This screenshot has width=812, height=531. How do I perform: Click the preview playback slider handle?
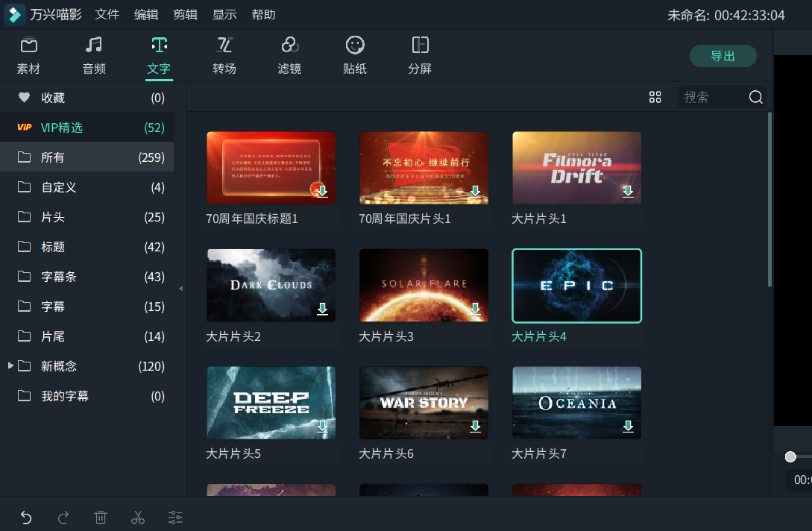pyautogui.click(x=790, y=456)
